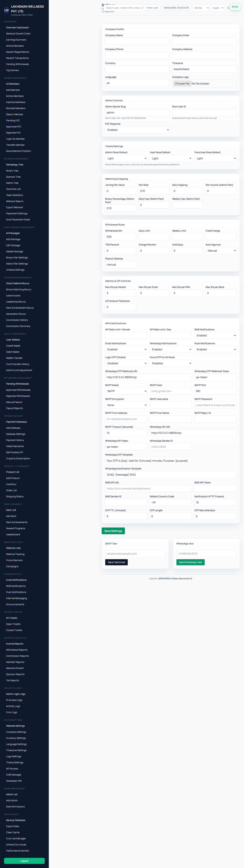Open the Auto Approve withdrawal dropdown
Screen dimensions: 244x868
(220, 251)
